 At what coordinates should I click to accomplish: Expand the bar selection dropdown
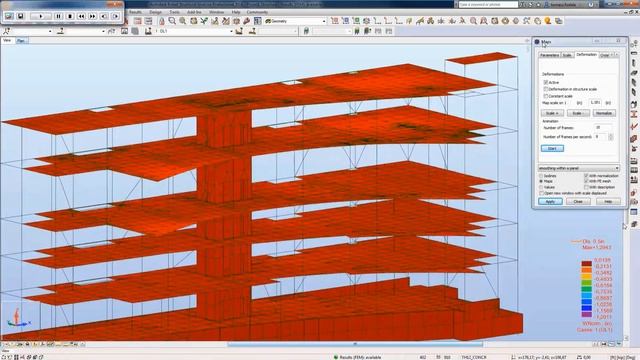click(x=103, y=31)
